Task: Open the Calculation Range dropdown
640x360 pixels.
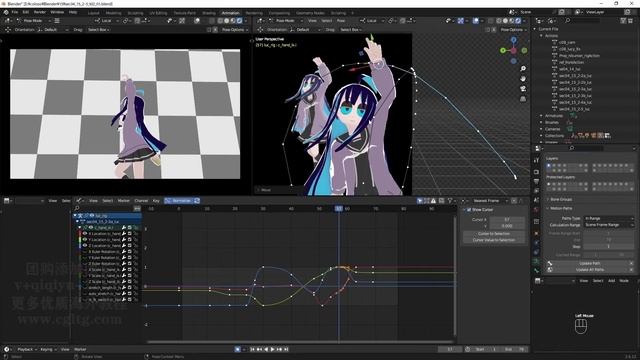Action: pyautogui.click(x=608, y=225)
